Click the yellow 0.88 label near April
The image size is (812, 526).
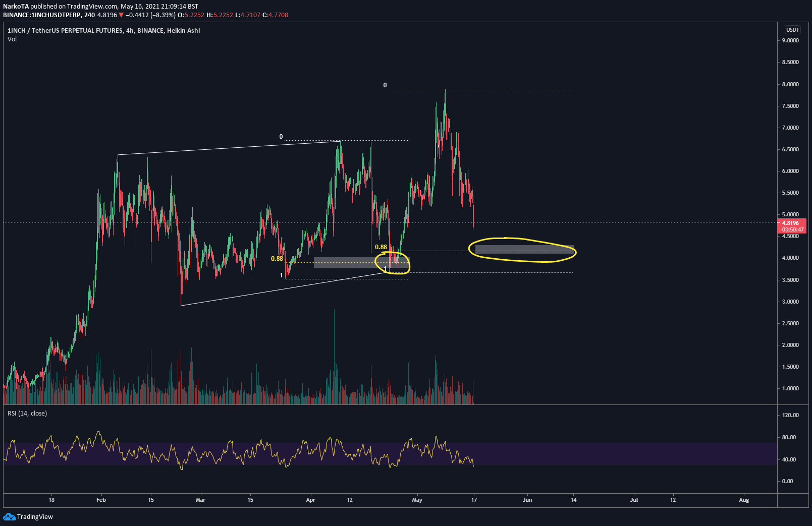277,259
